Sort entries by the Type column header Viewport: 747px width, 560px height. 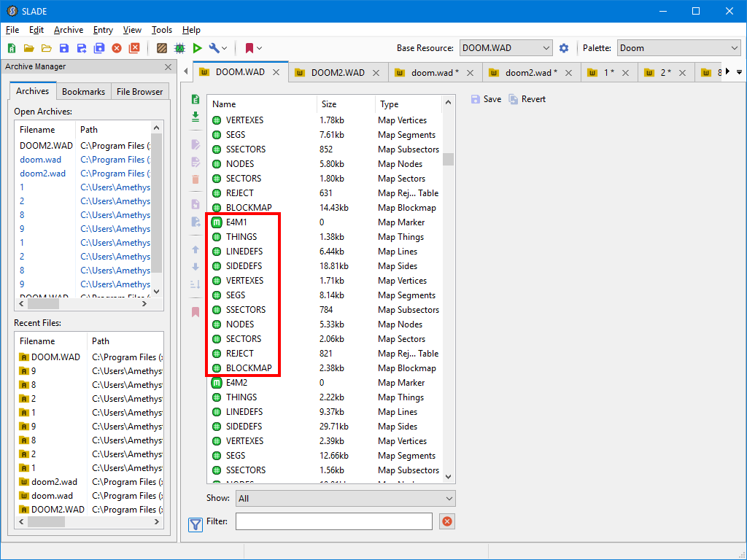coord(409,104)
